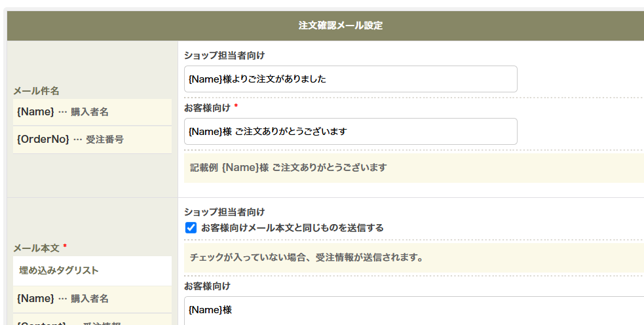
Task: Uncheck the send-same-as-customer-body checkbox
Action: [191, 228]
